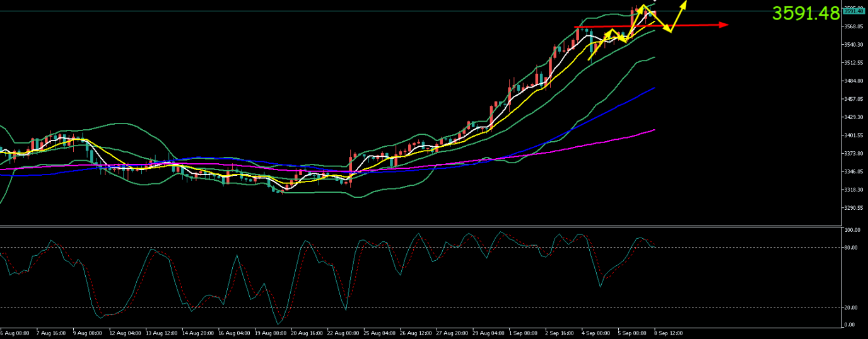Click the 3290.55 price axis label
The height and width of the screenshot is (339, 868).
(853, 208)
